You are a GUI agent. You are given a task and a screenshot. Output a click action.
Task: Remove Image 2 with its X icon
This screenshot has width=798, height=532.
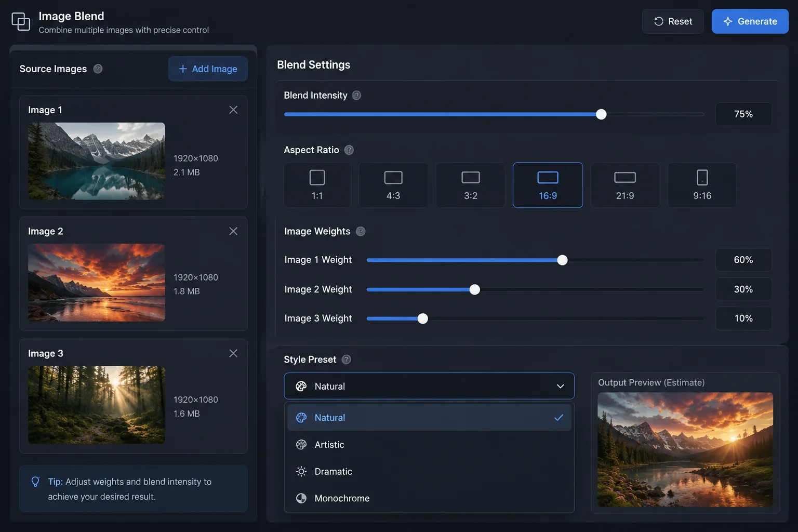coord(233,231)
